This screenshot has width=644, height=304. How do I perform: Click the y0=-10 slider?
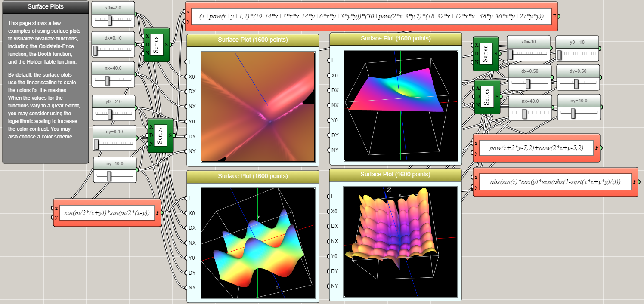tap(577, 55)
